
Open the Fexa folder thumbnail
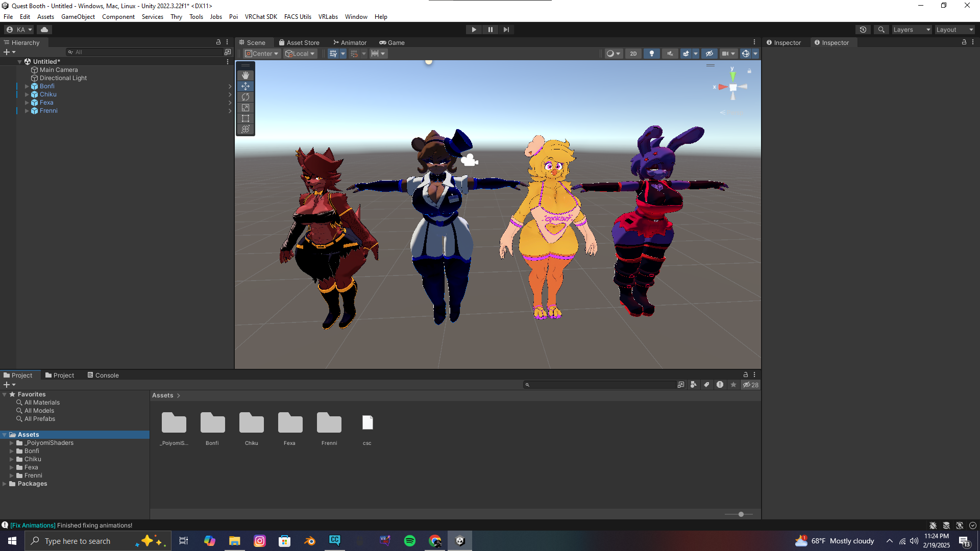tap(290, 423)
